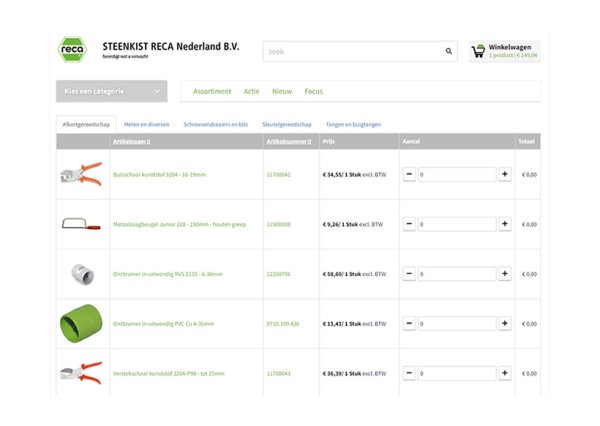Open the shopping cart icon
This screenshot has height=426, width=600.
pos(478,51)
